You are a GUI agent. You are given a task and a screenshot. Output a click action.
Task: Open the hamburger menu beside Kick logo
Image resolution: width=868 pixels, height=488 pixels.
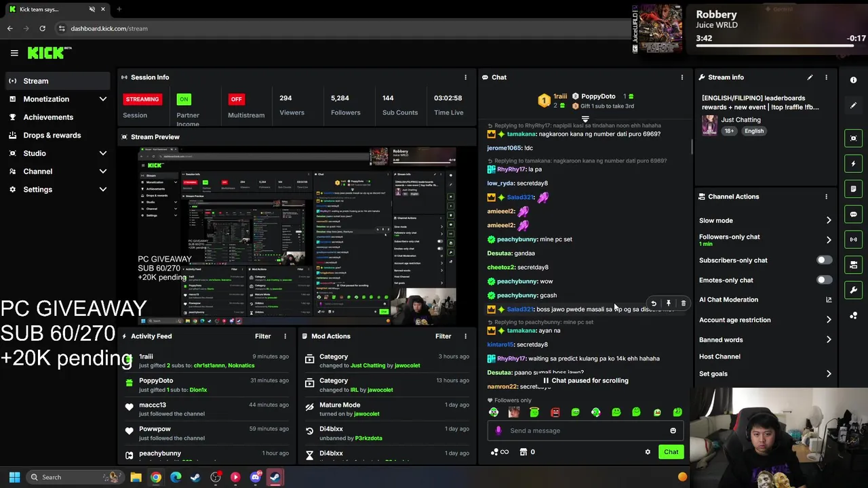tap(14, 53)
